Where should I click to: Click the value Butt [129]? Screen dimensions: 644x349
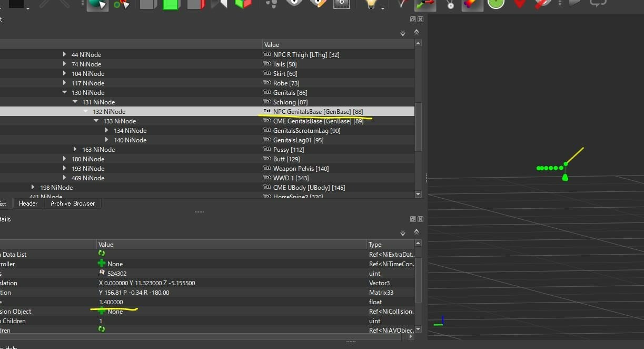(x=286, y=159)
